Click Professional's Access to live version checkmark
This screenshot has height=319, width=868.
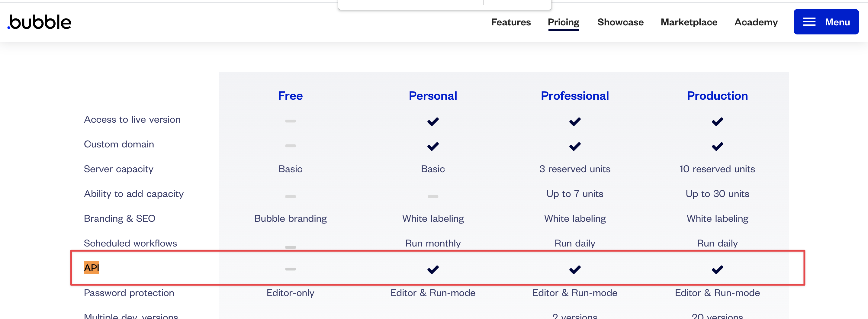coord(574,121)
